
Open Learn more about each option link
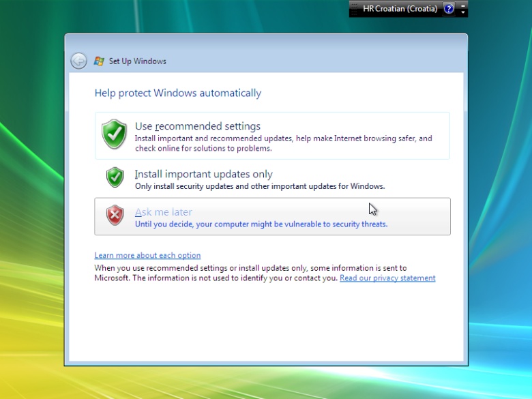[x=147, y=255]
